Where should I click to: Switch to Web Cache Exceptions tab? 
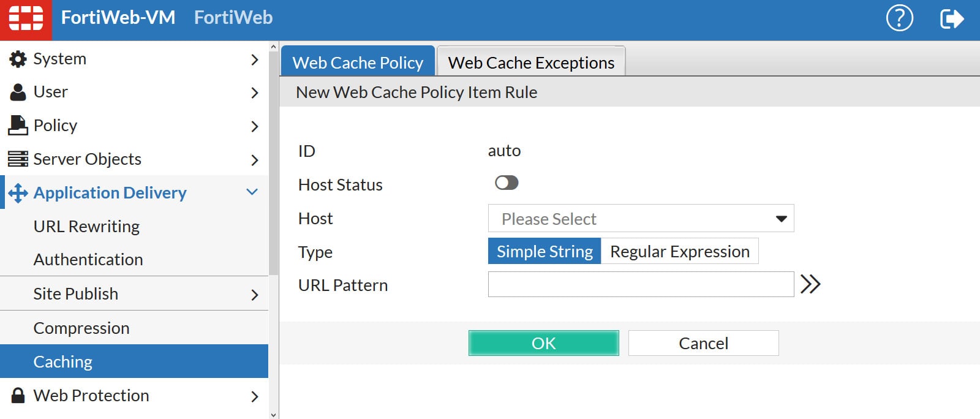[x=531, y=62]
